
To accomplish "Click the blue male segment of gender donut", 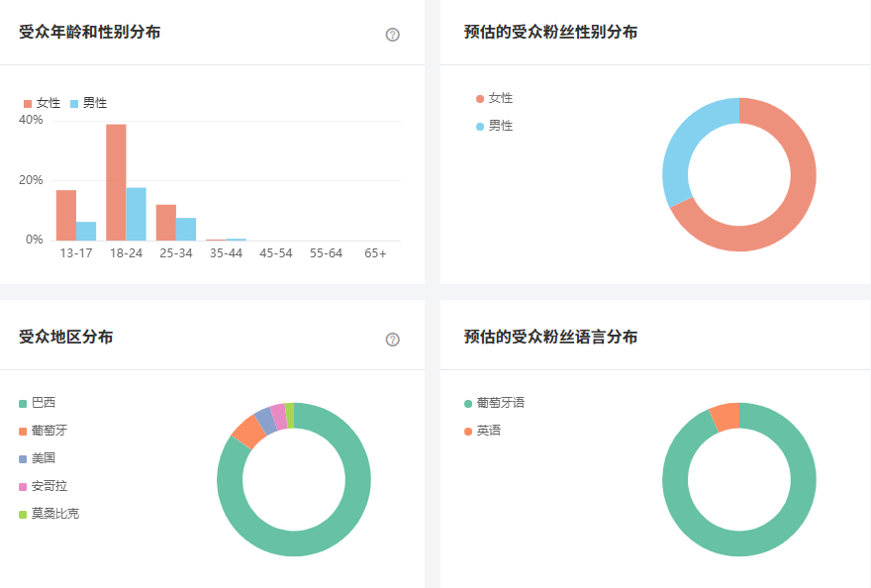I will (x=680, y=148).
